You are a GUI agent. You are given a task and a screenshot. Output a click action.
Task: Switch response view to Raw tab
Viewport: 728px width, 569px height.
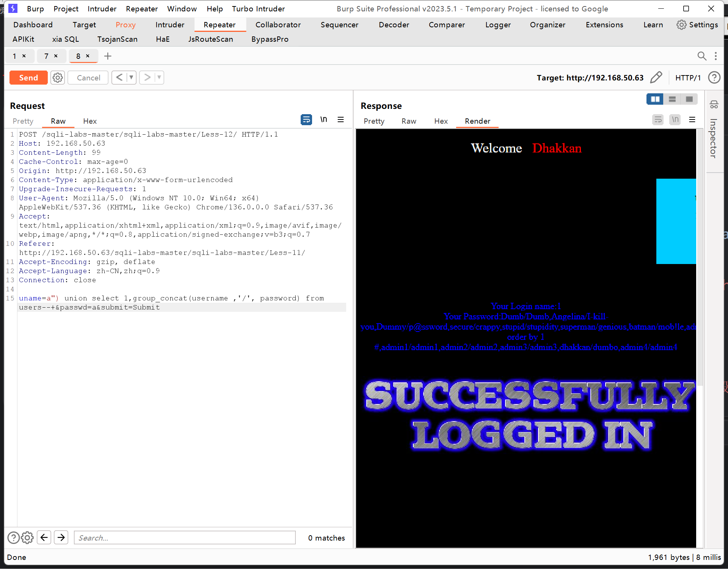408,121
